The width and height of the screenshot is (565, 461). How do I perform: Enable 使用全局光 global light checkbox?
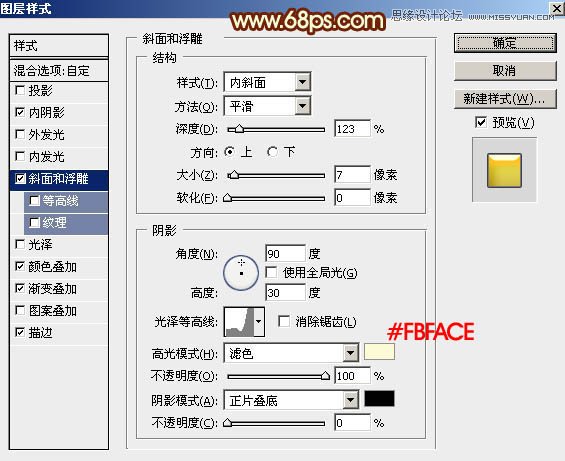tap(271, 272)
